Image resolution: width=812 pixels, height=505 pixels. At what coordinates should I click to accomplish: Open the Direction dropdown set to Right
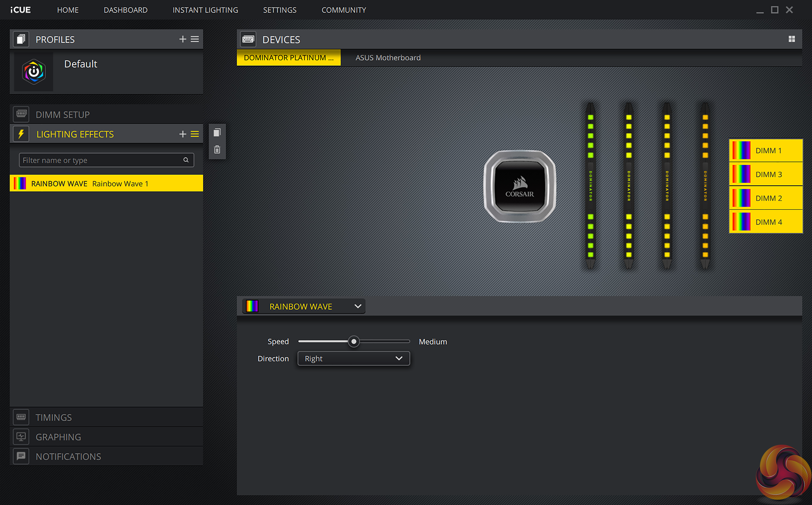tap(353, 358)
